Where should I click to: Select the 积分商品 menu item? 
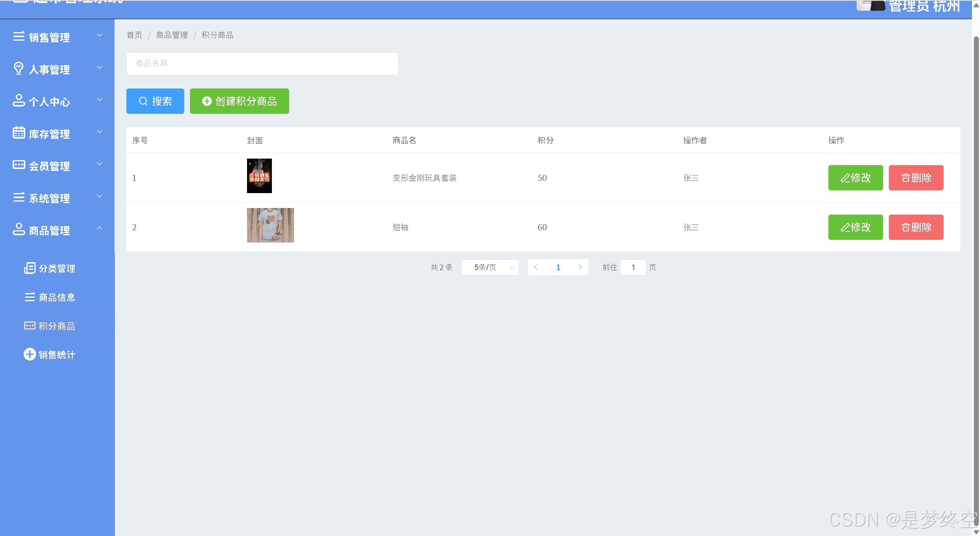click(x=57, y=326)
